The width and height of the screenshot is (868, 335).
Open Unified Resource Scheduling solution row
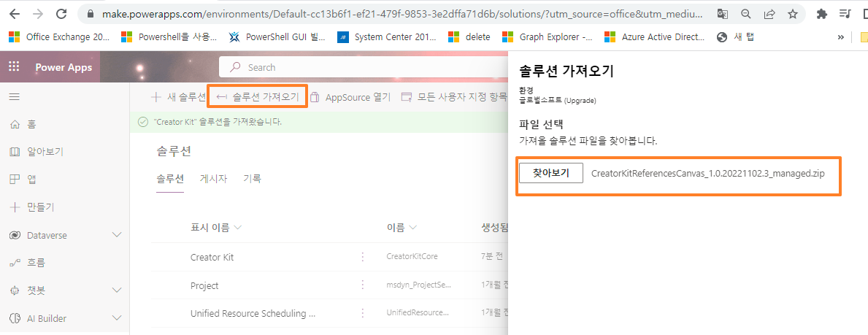253,313
